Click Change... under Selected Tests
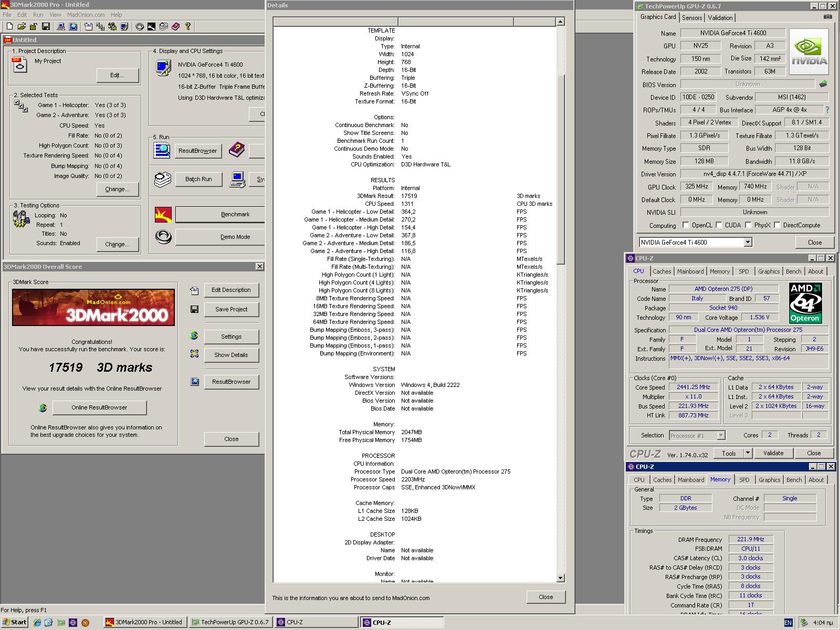This screenshot has height=630, width=840. coord(118,189)
